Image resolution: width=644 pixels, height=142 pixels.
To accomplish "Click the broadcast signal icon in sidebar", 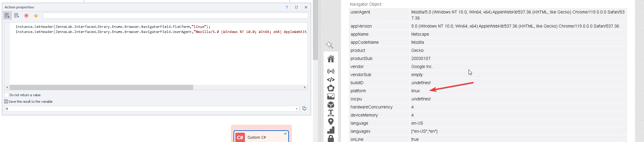I will tap(331, 71).
